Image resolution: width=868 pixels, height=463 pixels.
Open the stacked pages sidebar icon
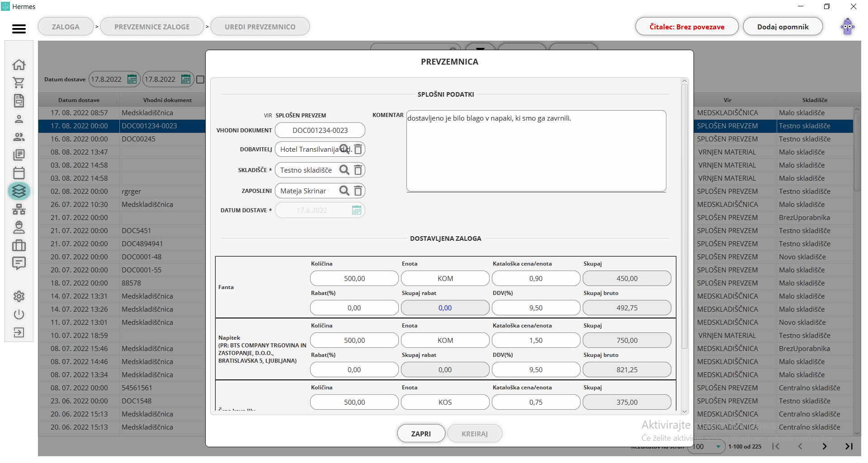pyautogui.click(x=19, y=155)
